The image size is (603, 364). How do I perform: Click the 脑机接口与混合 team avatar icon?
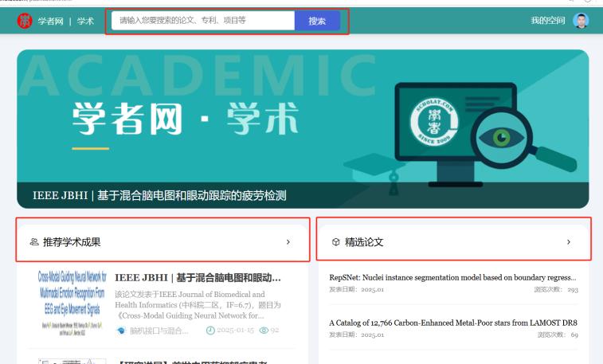coord(122,331)
